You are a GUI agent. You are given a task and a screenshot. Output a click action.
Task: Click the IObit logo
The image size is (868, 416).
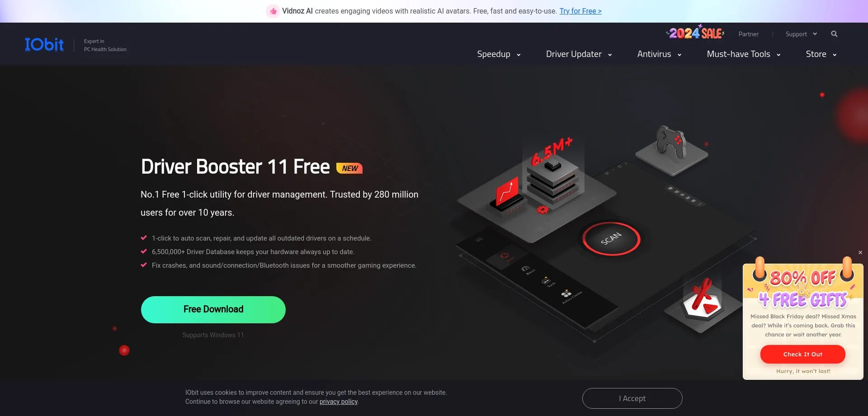(44, 44)
